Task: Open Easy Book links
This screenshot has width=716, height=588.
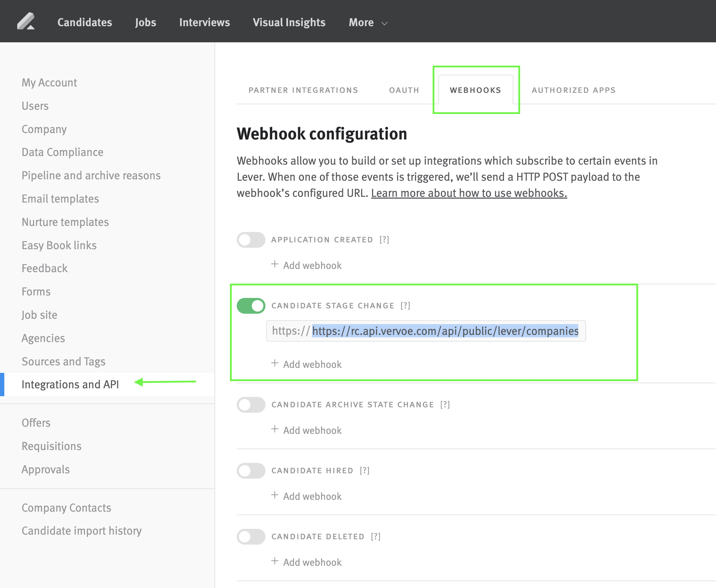Action: click(x=59, y=245)
